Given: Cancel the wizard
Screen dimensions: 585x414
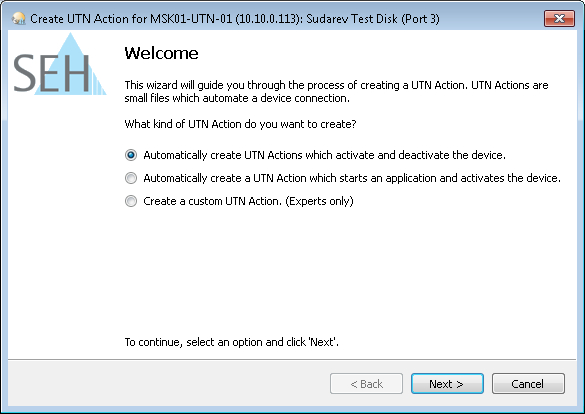Looking at the screenshot, I should point(528,383).
